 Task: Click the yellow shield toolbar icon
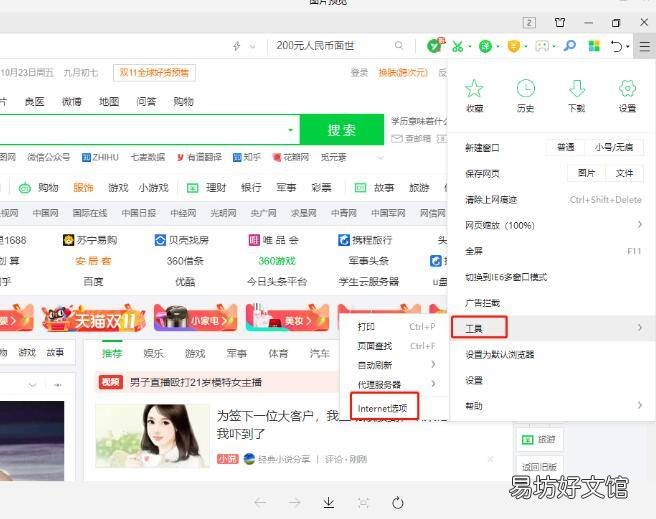513,46
